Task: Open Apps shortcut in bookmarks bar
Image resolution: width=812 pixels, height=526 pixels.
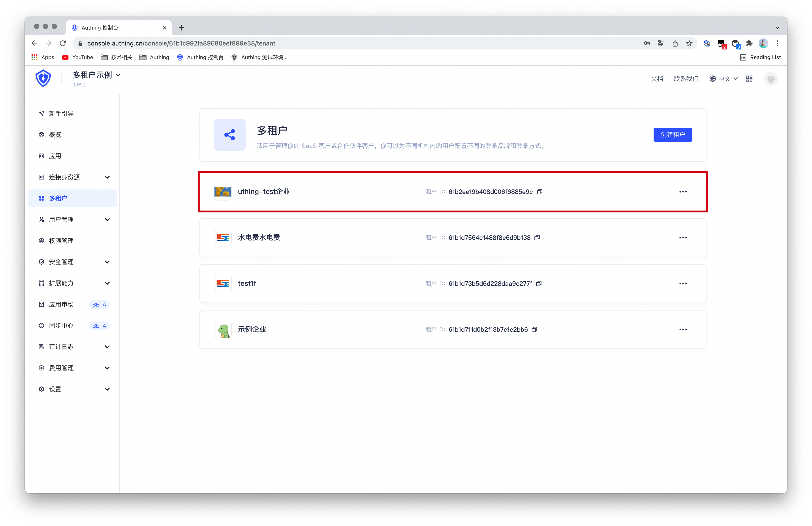Action: tap(43, 57)
